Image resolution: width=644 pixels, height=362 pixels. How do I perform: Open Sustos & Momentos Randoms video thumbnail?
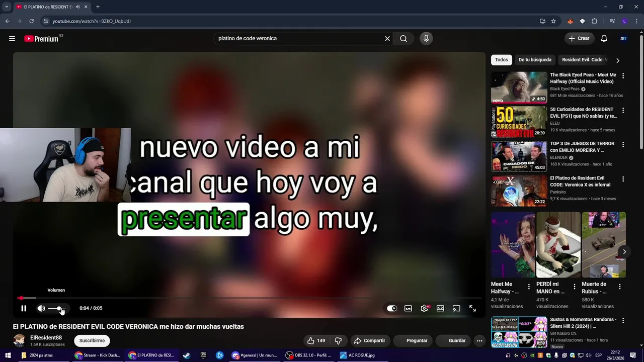519,332
